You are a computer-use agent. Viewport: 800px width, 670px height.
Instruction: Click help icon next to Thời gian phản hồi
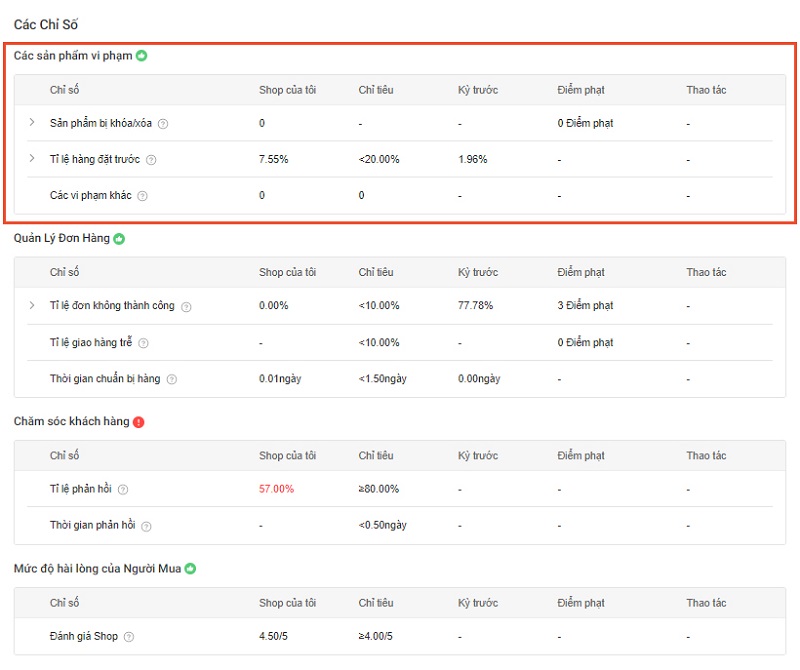pyautogui.click(x=146, y=526)
